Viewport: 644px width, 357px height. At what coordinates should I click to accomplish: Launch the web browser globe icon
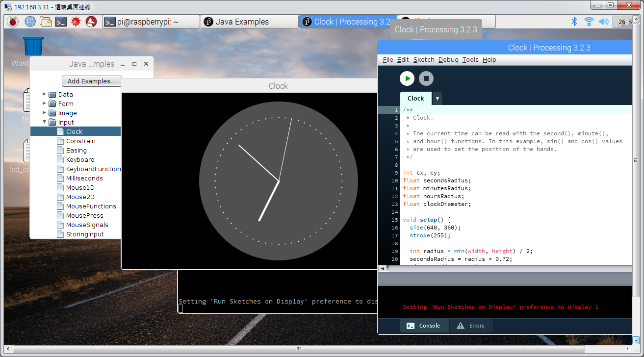[x=30, y=22]
